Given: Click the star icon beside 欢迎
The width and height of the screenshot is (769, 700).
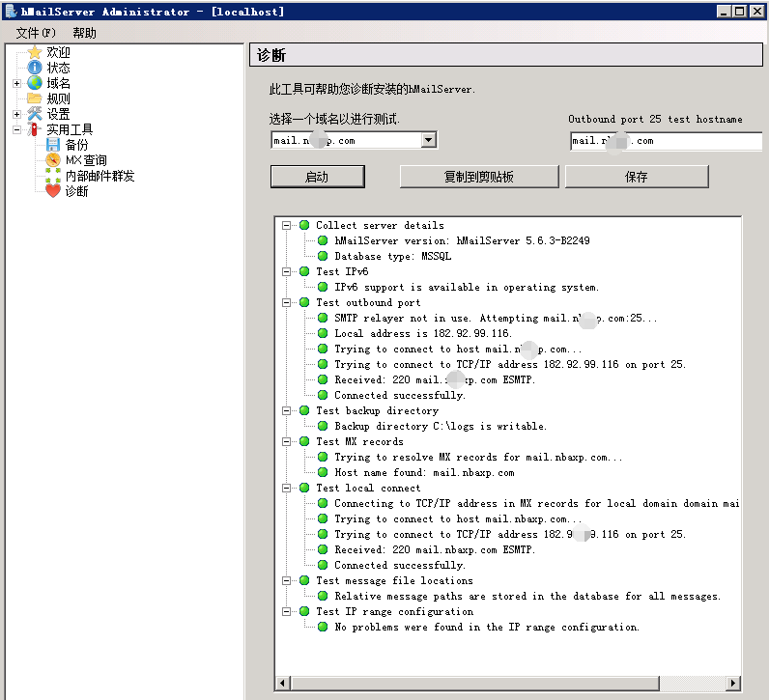Looking at the screenshot, I should 35,52.
